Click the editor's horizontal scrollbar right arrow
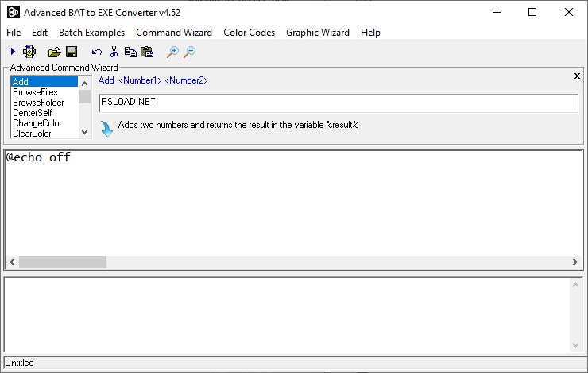 tap(576, 262)
